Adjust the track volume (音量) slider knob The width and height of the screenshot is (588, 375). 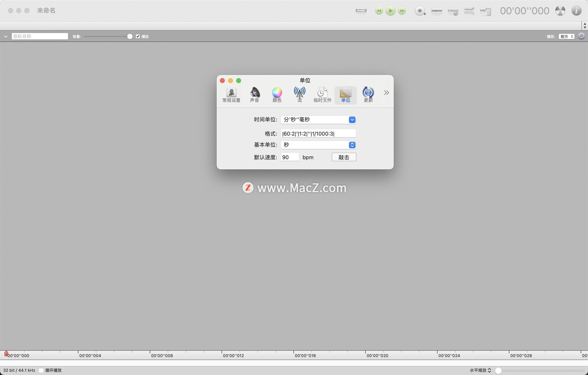coord(130,36)
